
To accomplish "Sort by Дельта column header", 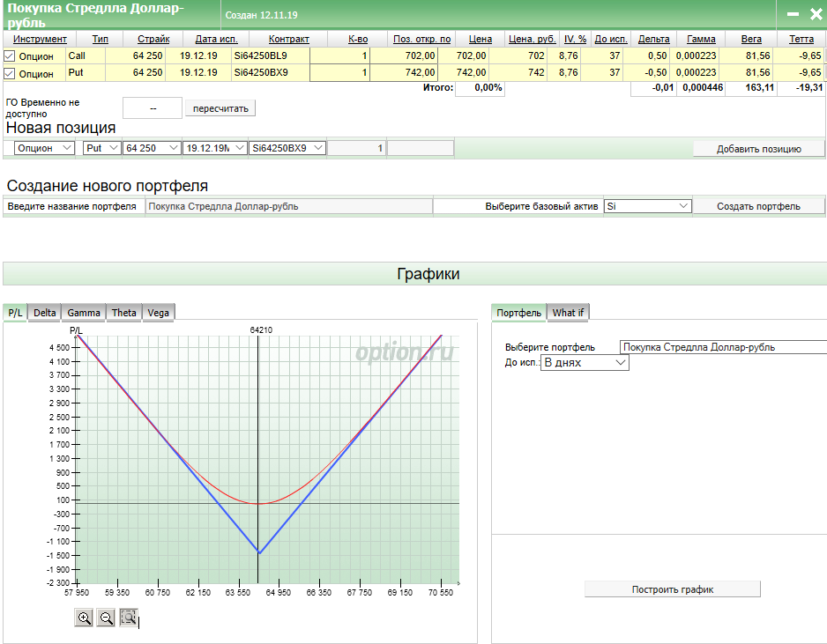I will 653,39.
